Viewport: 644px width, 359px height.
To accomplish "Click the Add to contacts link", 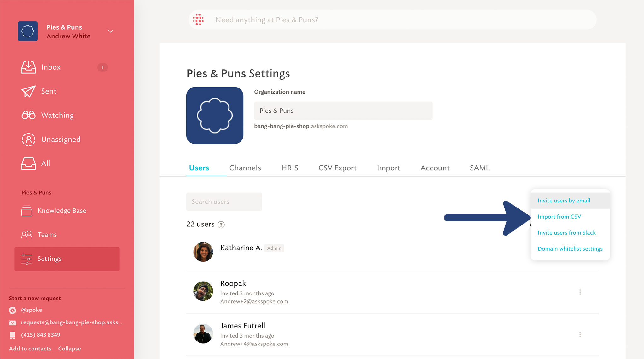I will [x=30, y=349].
